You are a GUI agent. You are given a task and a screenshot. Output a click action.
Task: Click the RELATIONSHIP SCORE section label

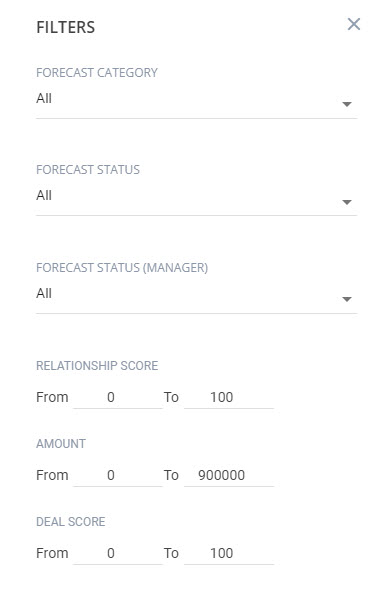pyautogui.click(x=97, y=366)
